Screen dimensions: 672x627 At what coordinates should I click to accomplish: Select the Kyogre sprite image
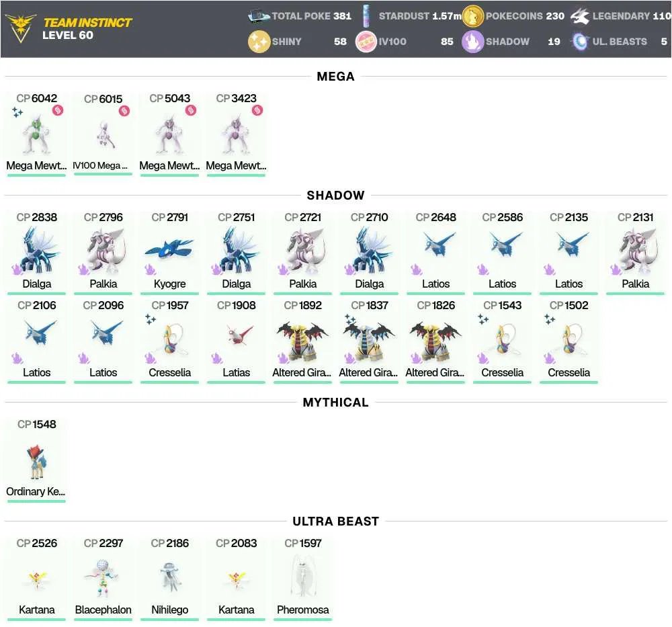[169, 250]
